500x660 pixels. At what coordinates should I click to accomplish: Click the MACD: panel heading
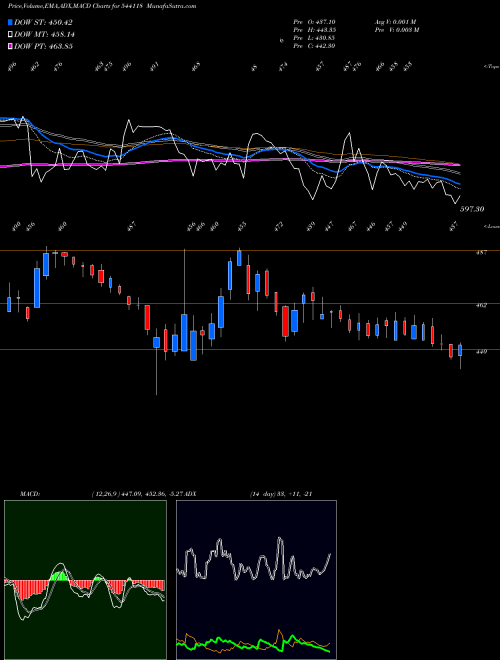point(29,494)
